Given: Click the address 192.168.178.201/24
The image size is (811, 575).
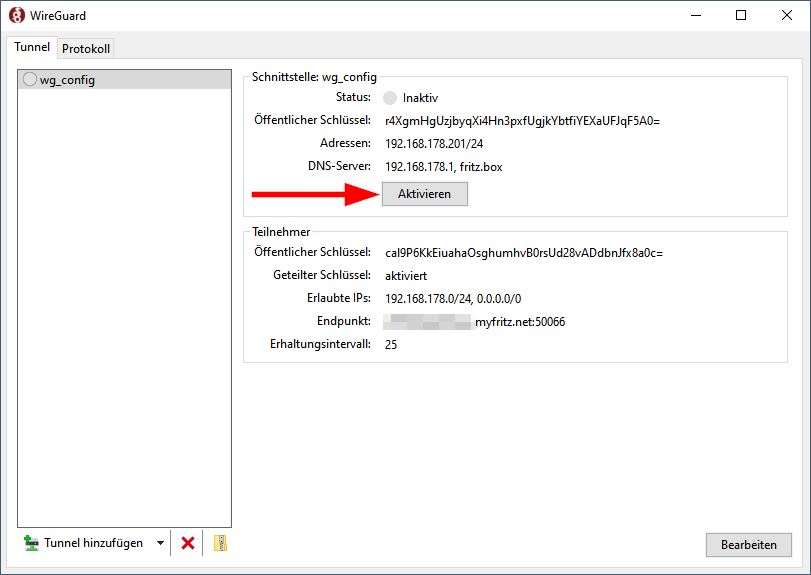Looking at the screenshot, I should point(434,144).
